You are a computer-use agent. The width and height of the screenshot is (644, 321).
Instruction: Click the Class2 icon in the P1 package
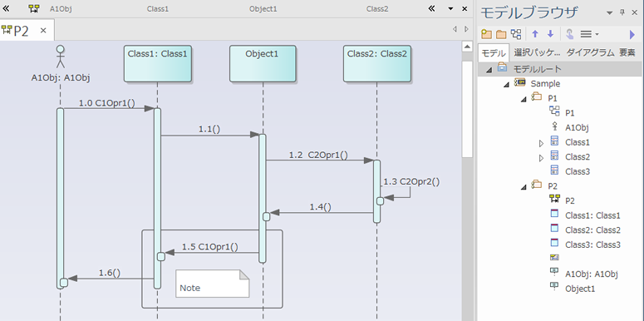point(554,156)
